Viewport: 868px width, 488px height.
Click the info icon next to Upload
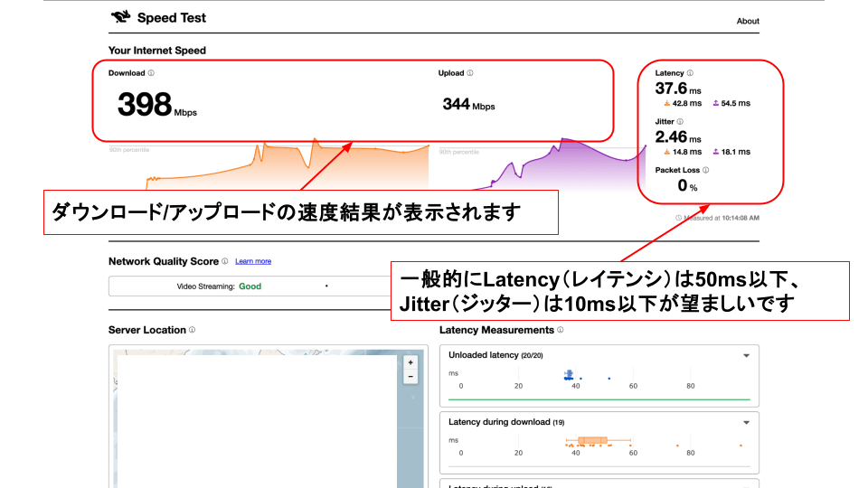click(x=470, y=73)
